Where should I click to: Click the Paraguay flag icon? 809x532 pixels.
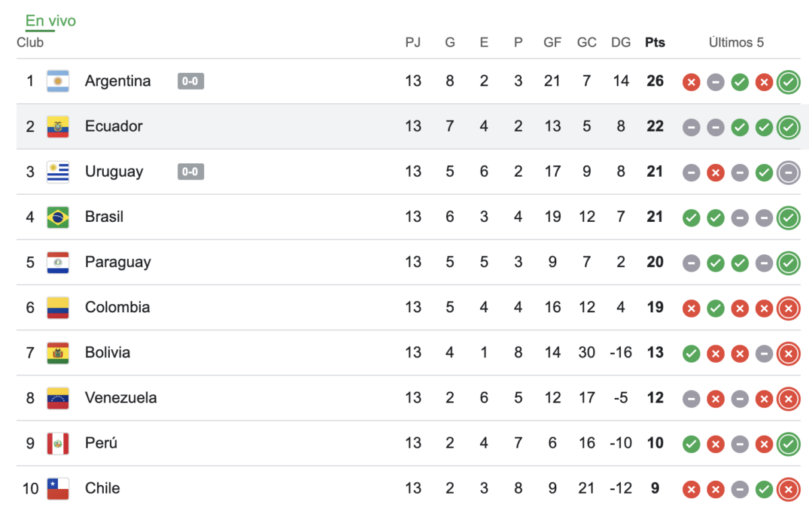click(58, 262)
